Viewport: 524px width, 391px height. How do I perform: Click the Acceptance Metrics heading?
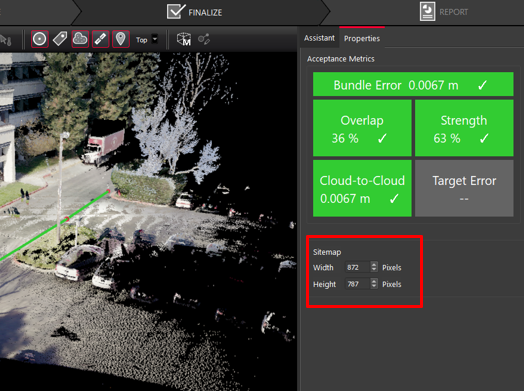pyautogui.click(x=341, y=59)
